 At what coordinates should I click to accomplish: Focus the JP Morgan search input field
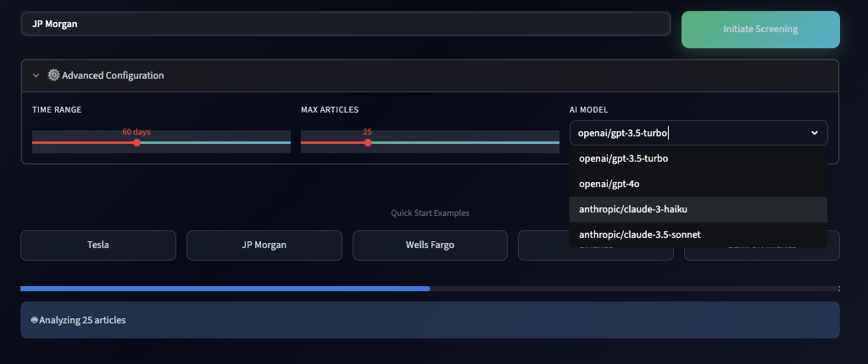coord(346,24)
